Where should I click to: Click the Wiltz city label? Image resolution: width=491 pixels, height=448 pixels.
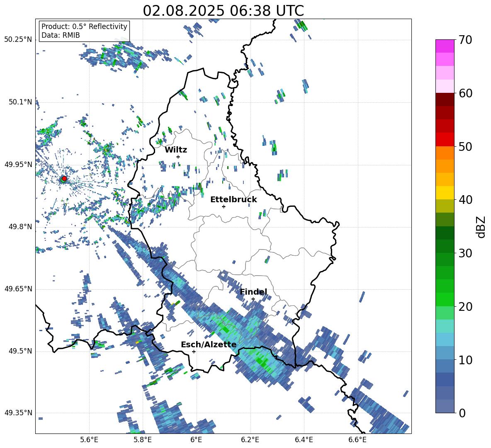(176, 150)
